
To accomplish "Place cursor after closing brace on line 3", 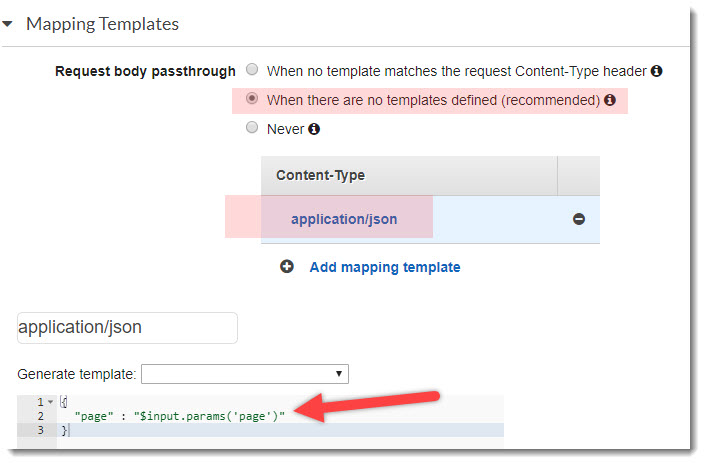I will click(x=70, y=430).
